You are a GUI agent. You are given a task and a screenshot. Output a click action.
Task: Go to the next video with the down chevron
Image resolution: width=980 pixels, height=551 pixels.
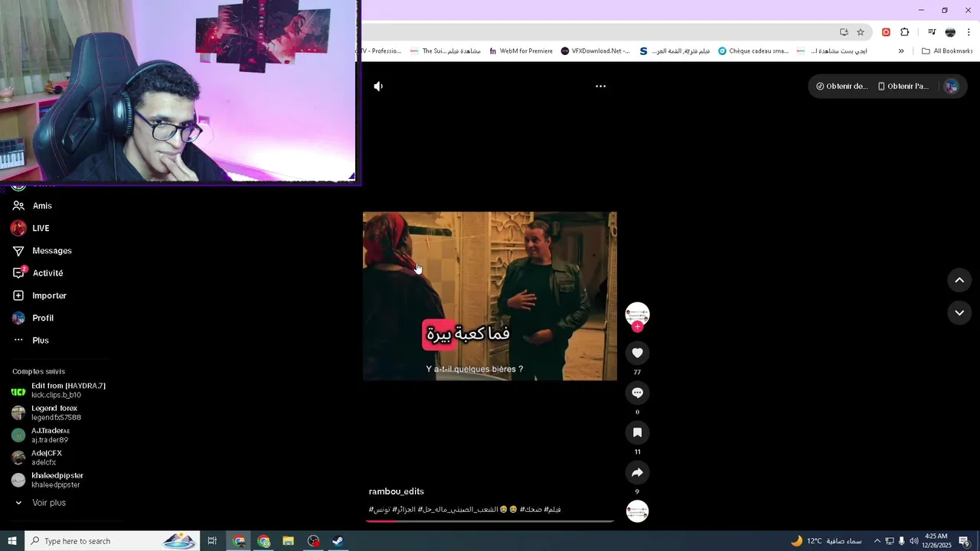pyautogui.click(x=959, y=312)
